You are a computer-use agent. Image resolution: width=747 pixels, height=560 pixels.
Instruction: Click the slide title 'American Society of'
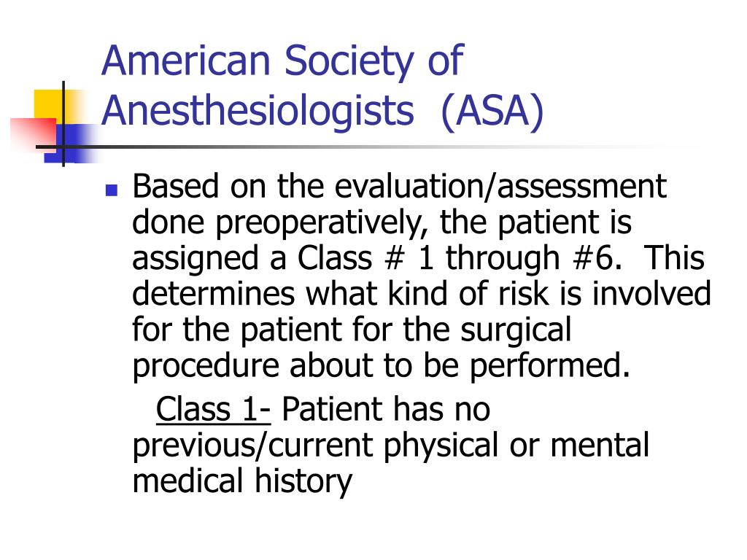(x=282, y=61)
